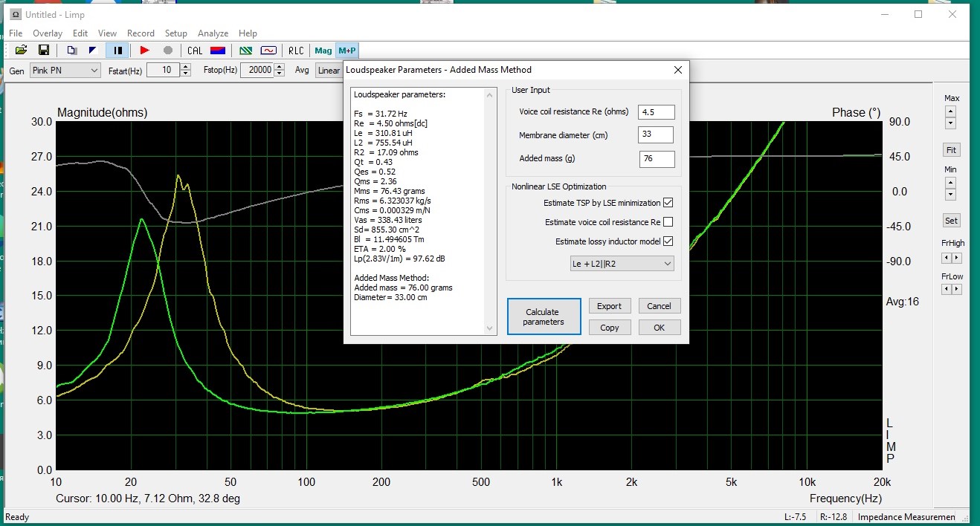Click the RLC toolbar button
Viewport: 980px width, 526px height.
[x=296, y=51]
